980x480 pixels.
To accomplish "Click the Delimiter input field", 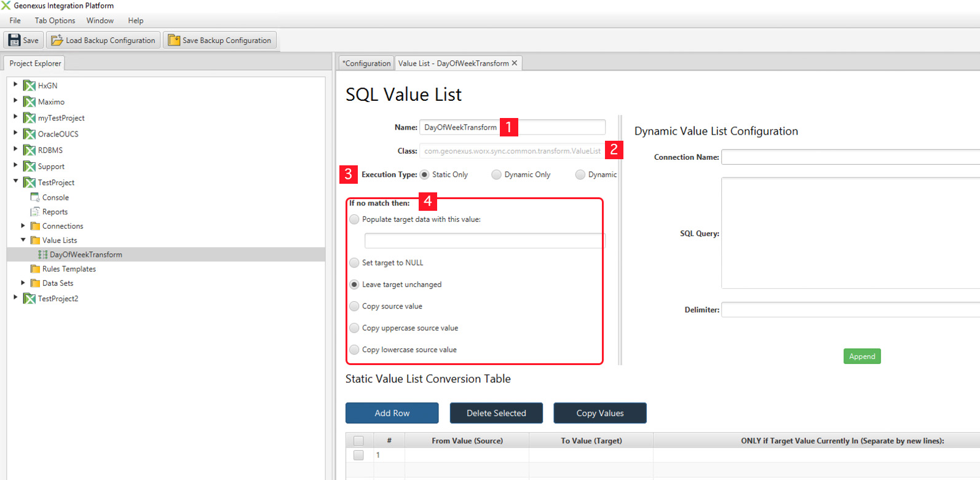I will [850, 310].
